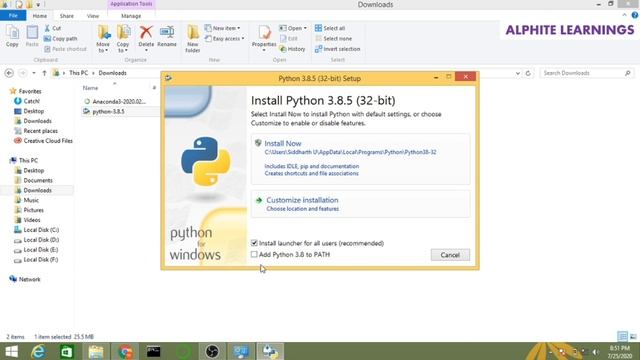Go up one folder level

44,73
